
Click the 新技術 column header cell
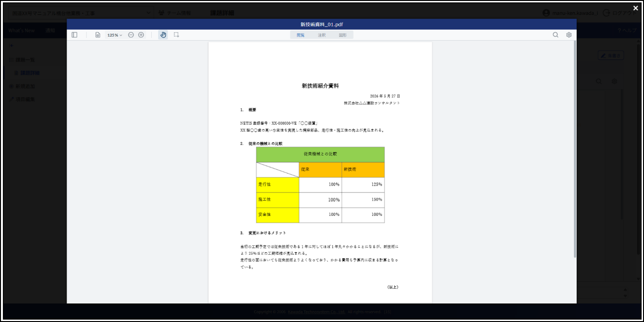pyautogui.click(x=363, y=170)
